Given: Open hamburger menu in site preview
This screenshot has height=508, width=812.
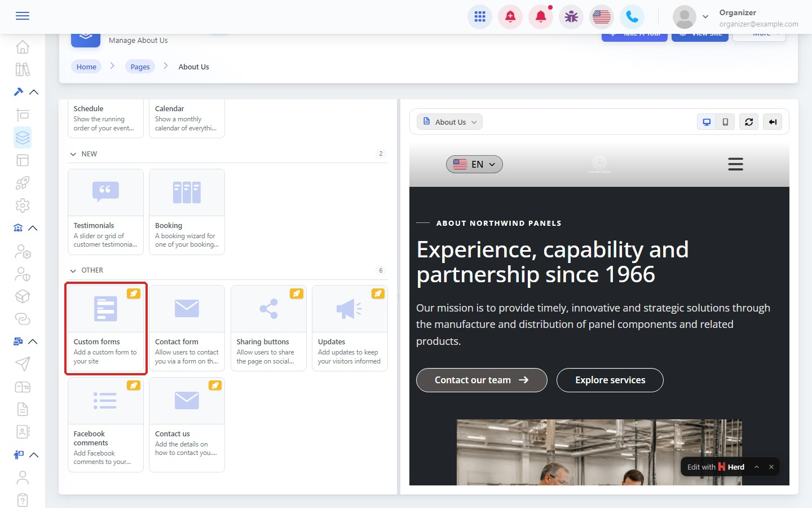Looking at the screenshot, I should coord(735,164).
